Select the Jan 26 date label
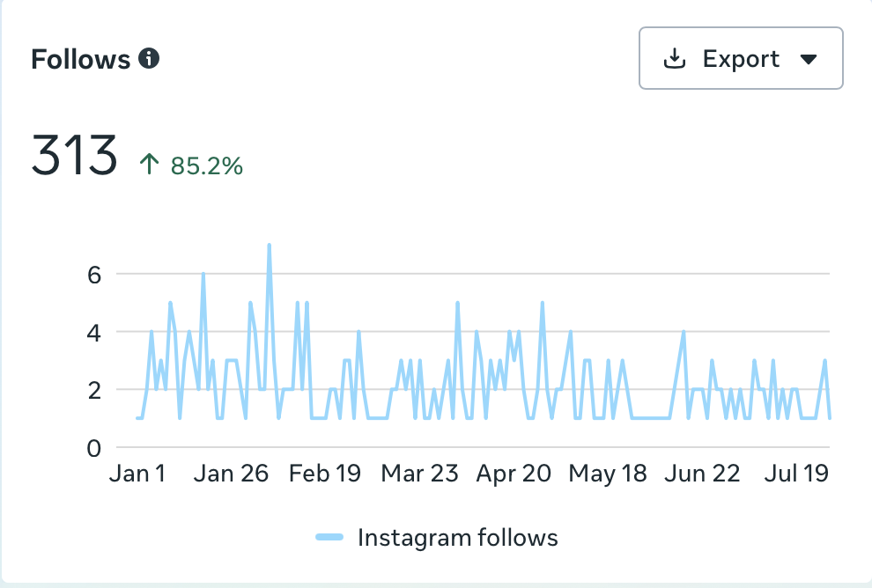The width and height of the screenshot is (872, 588). (x=231, y=474)
